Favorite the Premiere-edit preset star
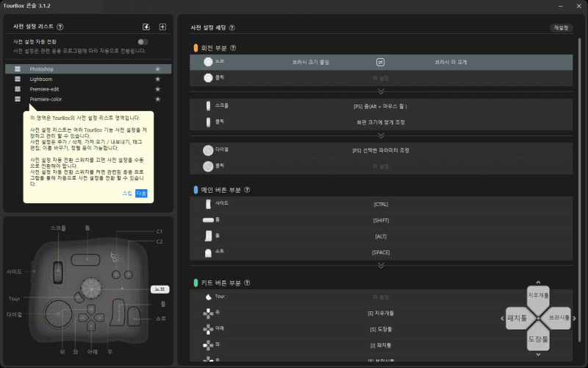 point(158,89)
